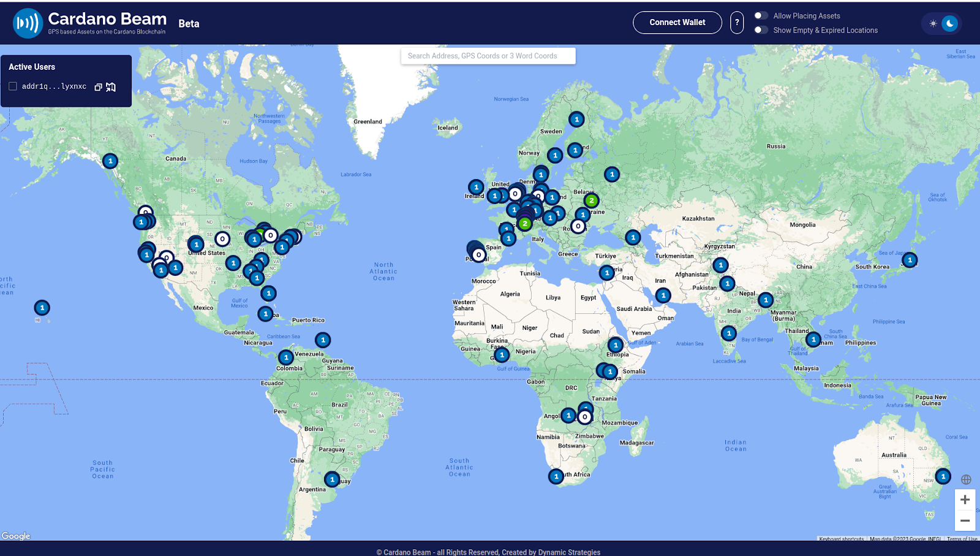Viewport: 980px width, 556px height.
Task: Select the marker in northwest Canada
Action: click(110, 161)
